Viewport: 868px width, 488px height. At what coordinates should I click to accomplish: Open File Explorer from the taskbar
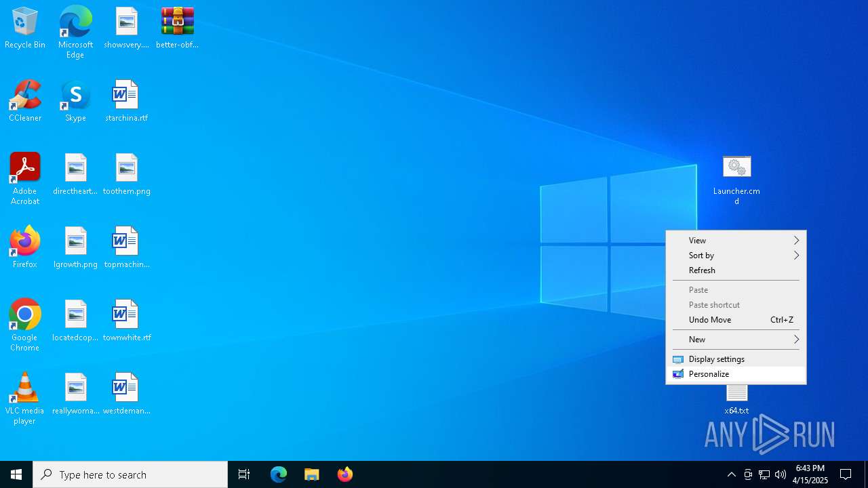coord(312,474)
